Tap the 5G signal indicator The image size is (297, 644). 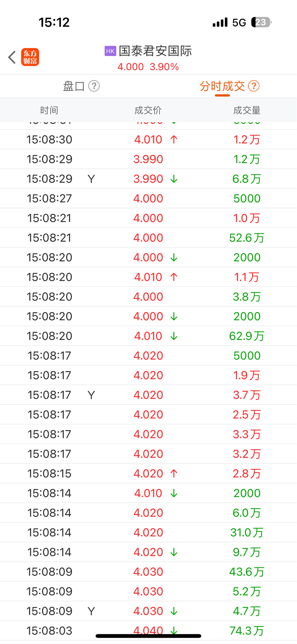pyautogui.click(x=239, y=23)
